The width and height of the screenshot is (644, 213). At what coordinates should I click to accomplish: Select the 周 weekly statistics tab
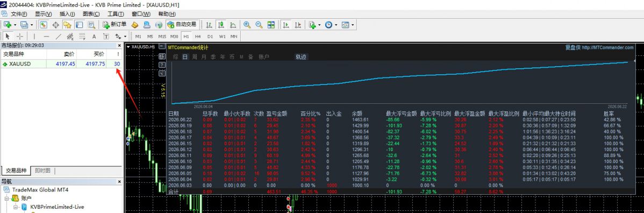point(194,57)
